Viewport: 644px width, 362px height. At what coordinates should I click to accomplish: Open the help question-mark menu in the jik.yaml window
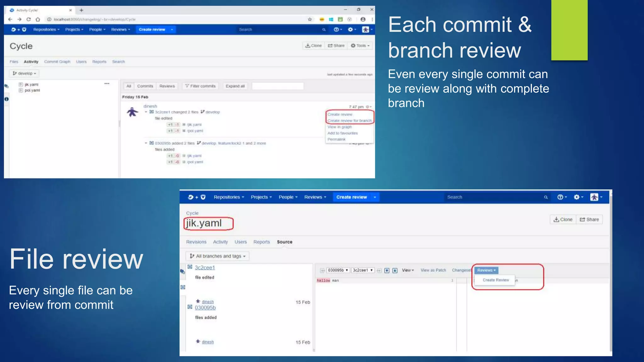560,197
